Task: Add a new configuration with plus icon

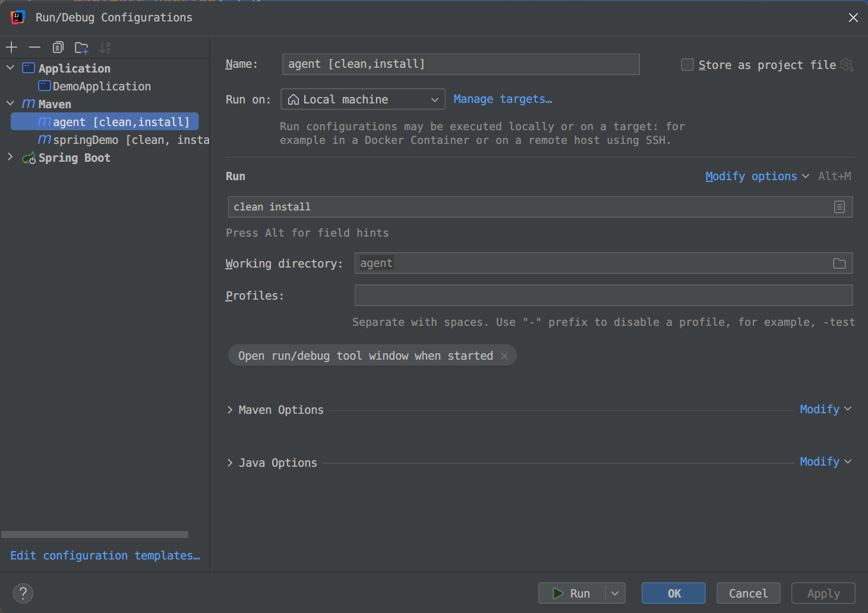Action: (11, 47)
